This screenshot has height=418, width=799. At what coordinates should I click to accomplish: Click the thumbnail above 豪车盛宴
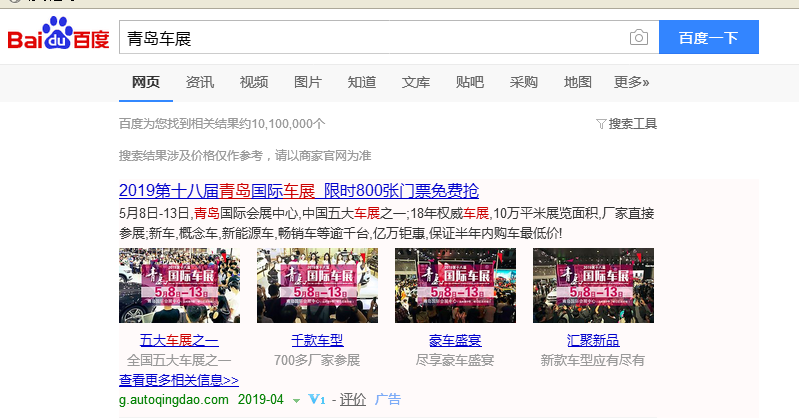click(456, 285)
